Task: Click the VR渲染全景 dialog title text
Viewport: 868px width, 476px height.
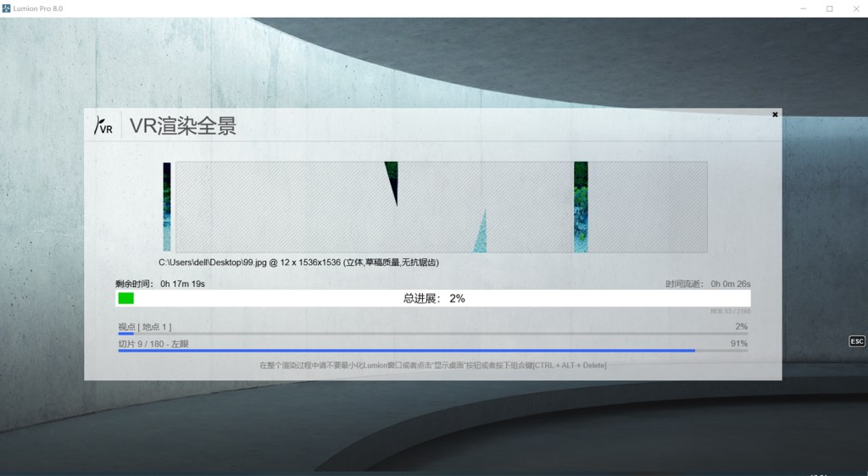Action: coord(182,126)
